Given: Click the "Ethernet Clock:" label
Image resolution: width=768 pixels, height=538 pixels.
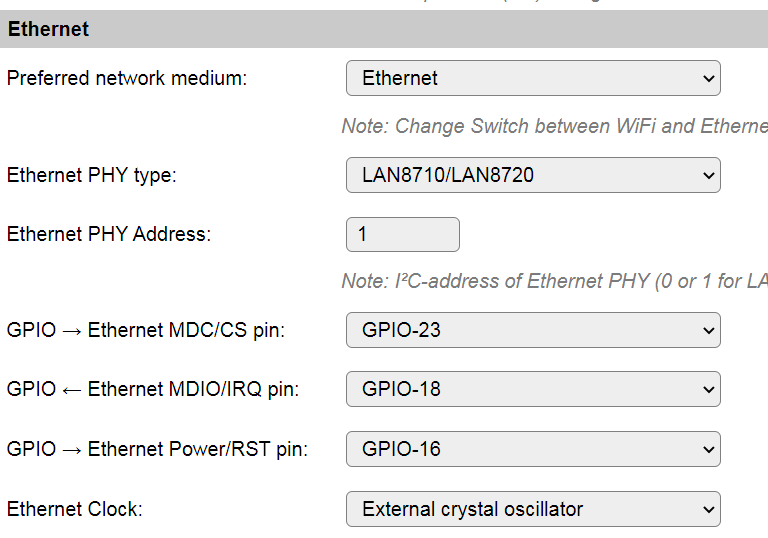Looking at the screenshot, I should click(x=75, y=509).
